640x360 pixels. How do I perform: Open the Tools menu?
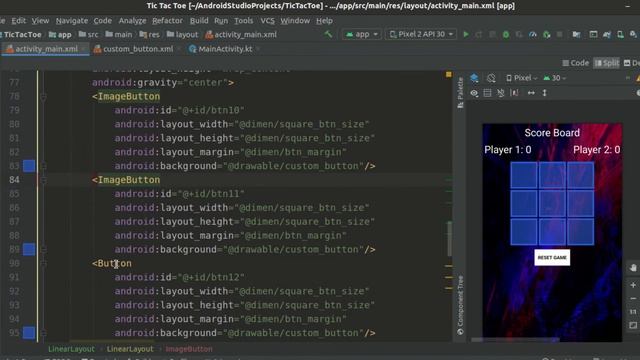coord(244,20)
